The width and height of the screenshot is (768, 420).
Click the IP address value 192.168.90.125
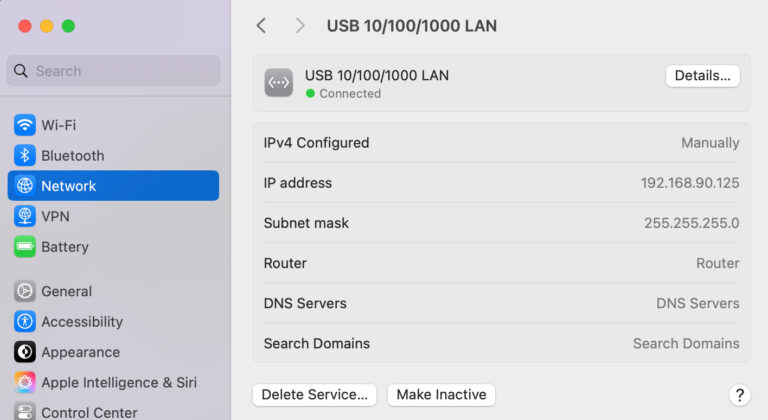coord(690,183)
